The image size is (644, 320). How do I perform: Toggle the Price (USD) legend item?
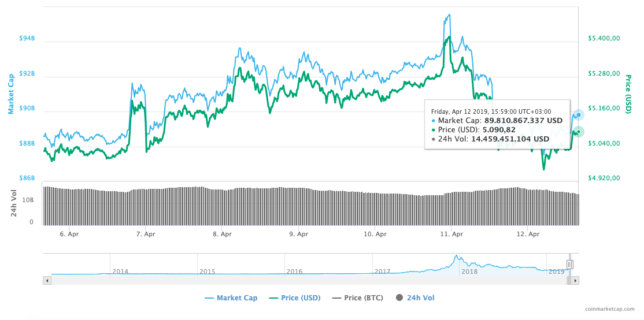tap(294, 298)
